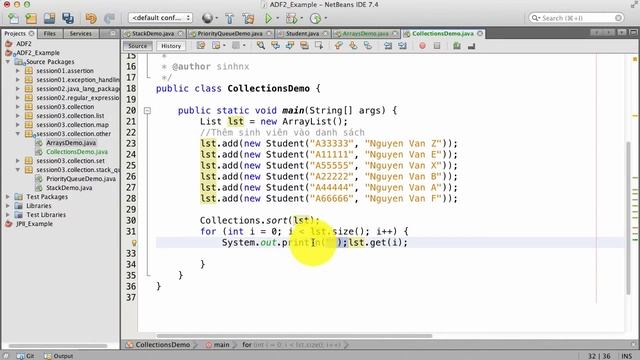
Task: Open the PriorityQueueDemo.java editor tab
Action: point(230,33)
